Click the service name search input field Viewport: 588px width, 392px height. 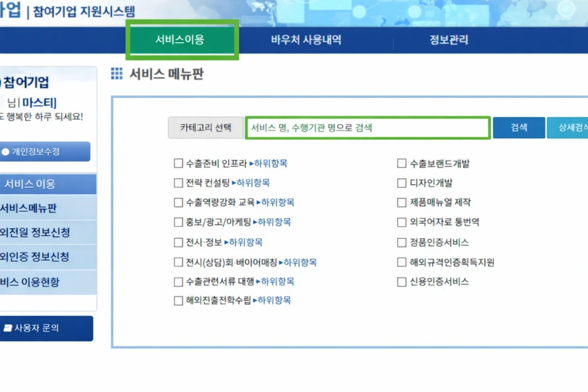[369, 128]
